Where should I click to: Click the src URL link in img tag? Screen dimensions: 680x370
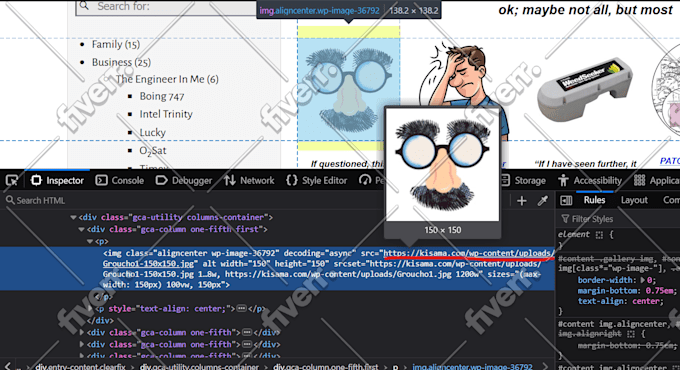point(468,253)
